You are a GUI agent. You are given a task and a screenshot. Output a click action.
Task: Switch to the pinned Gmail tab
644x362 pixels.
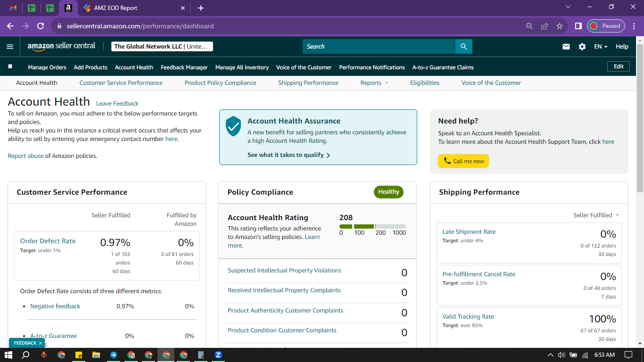coord(13,8)
